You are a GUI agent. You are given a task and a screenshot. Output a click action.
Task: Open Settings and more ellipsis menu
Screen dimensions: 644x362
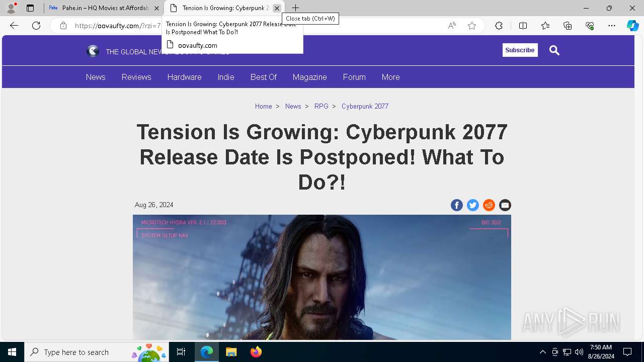(x=612, y=26)
